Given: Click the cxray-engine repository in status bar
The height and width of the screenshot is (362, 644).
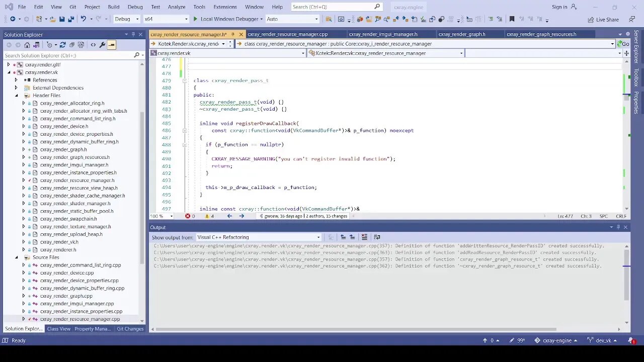Looking at the screenshot, I should [x=556, y=340].
